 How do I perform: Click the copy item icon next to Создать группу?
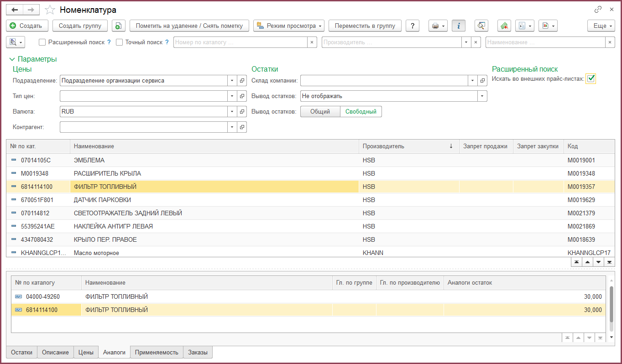[x=118, y=26]
